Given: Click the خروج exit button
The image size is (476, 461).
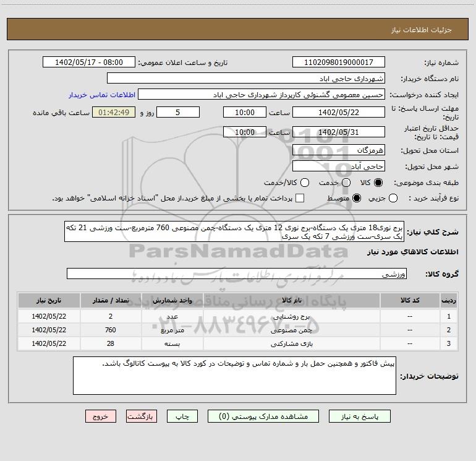Looking at the screenshot, I should coord(101,416).
